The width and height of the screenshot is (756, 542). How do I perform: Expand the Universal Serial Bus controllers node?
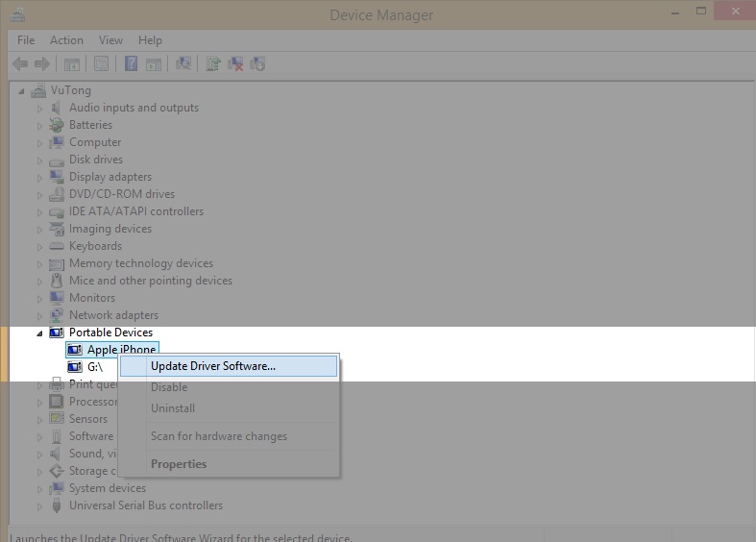point(40,506)
